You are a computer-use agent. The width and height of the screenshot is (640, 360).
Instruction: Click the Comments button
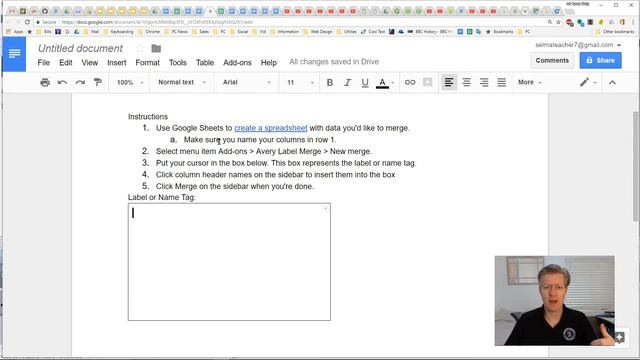552,60
